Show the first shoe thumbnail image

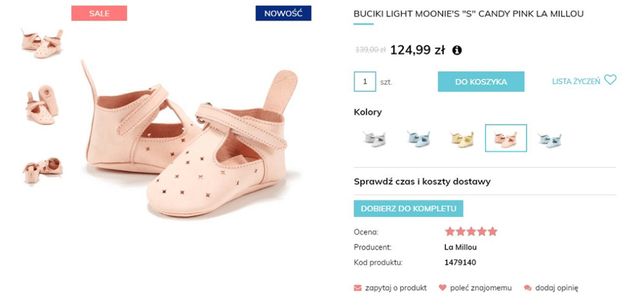[x=42, y=42]
